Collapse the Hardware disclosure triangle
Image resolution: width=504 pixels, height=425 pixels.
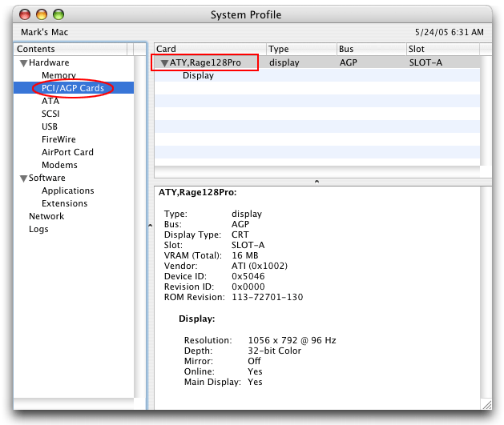(23, 63)
